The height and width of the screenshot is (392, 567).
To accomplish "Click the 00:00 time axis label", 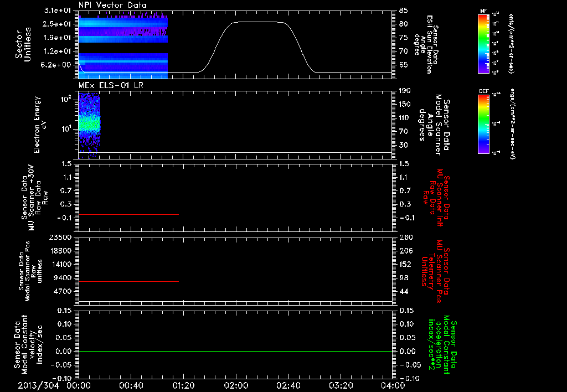I will (x=79, y=386).
